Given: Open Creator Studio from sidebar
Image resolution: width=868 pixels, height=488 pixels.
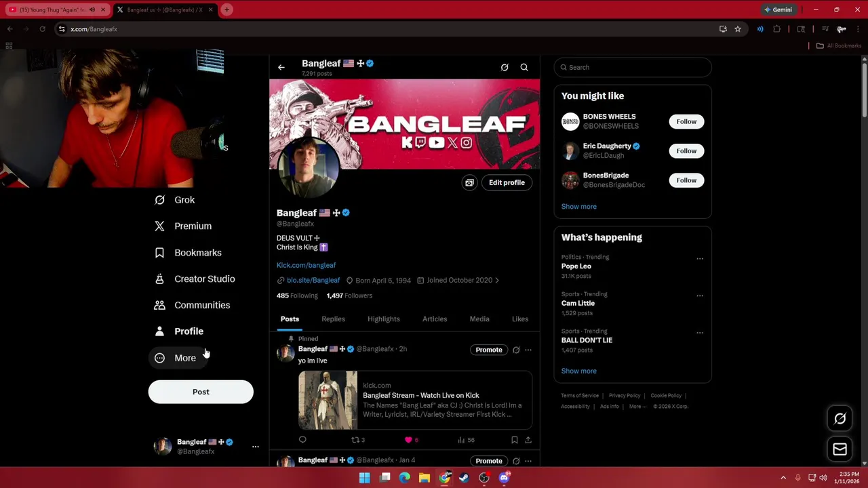Looking at the screenshot, I should [x=195, y=279].
